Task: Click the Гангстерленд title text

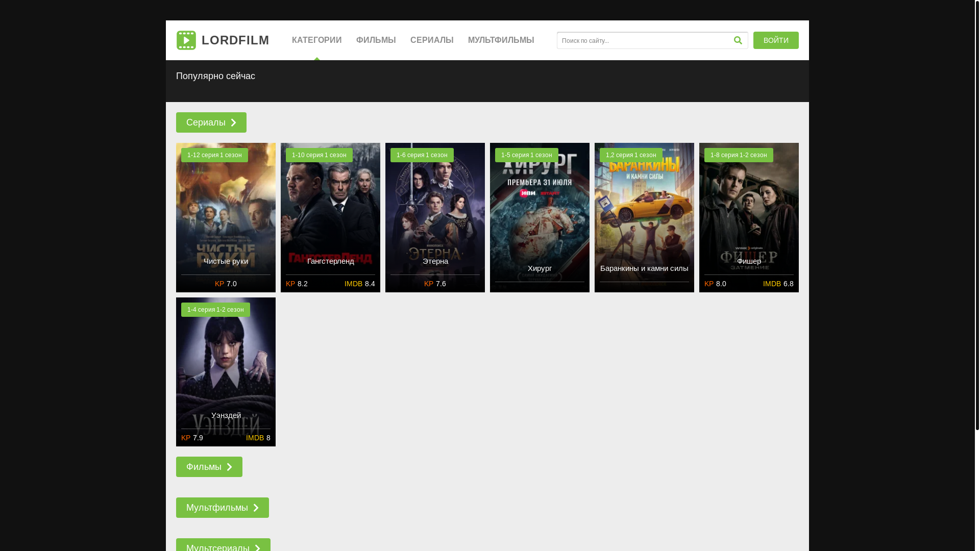Action: click(x=330, y=261)
